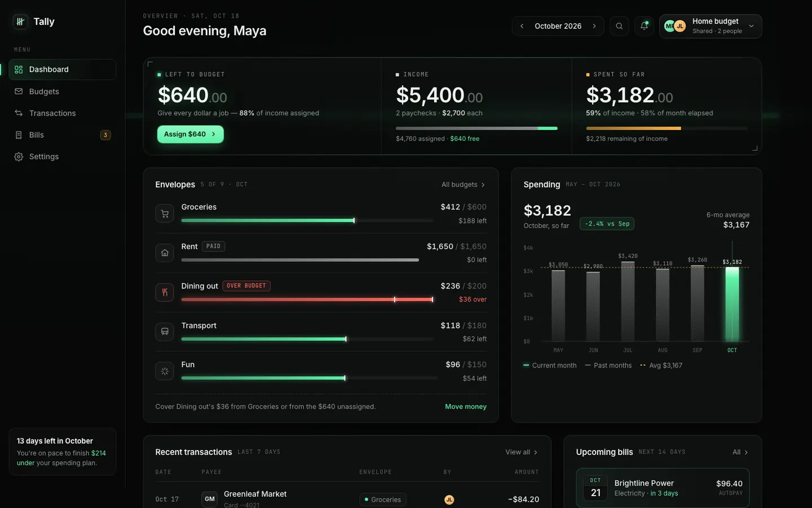Image resolution: width=812 pixels, height=508 pixels.
Task: Click the Dining out progress bar
Action: click(x=307, y=300)
